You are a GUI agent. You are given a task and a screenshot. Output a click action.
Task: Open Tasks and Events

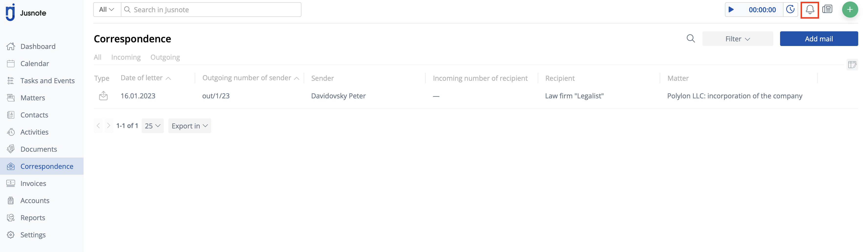(x=47, y=81)
